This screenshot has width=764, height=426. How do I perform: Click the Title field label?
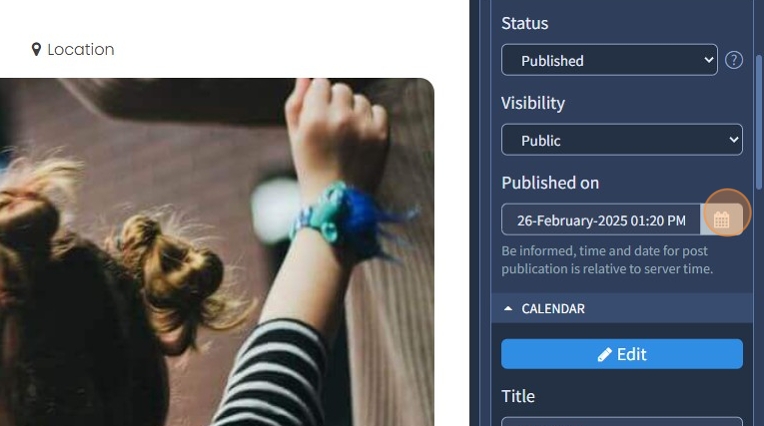pyautogui.click(x=518, y=396)
